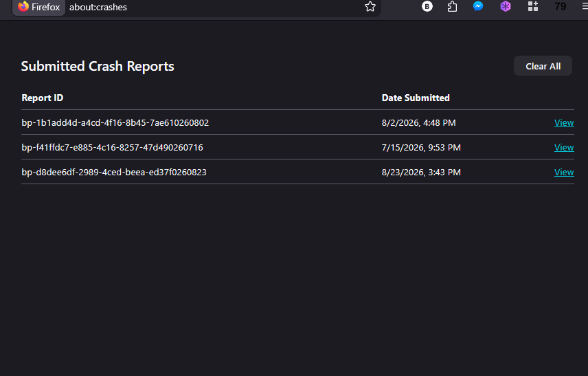Click the Firefox logo identity icon

tap(23, 6)
